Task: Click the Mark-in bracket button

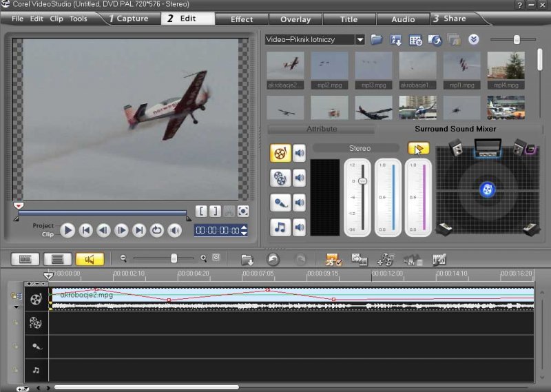Action: click(200, 212)
